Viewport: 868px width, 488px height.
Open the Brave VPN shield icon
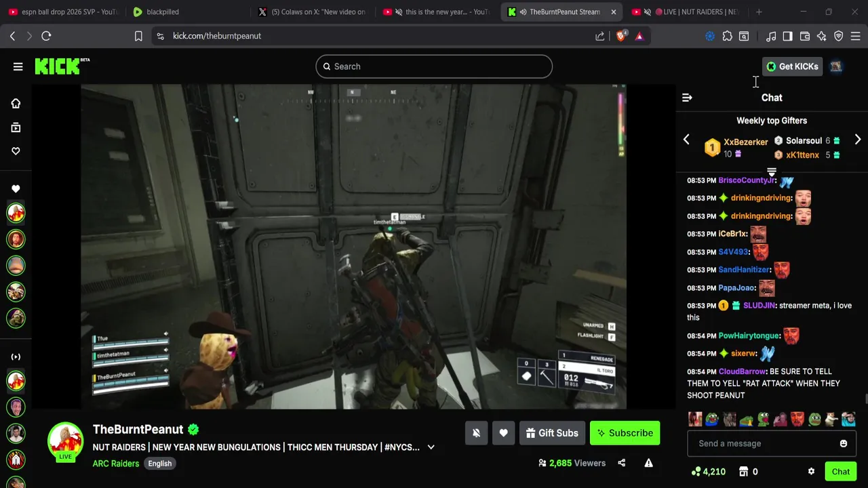pos(838,36)
